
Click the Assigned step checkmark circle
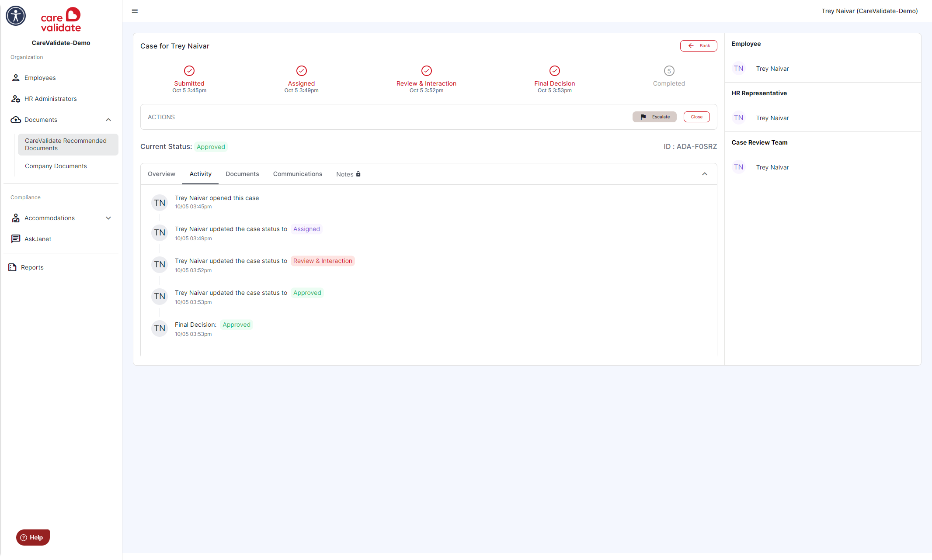click(x=302, y=71)
